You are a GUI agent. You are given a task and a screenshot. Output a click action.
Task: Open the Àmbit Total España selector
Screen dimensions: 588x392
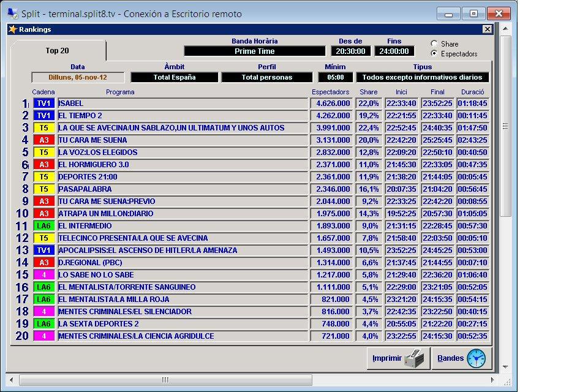pos(175,77)
